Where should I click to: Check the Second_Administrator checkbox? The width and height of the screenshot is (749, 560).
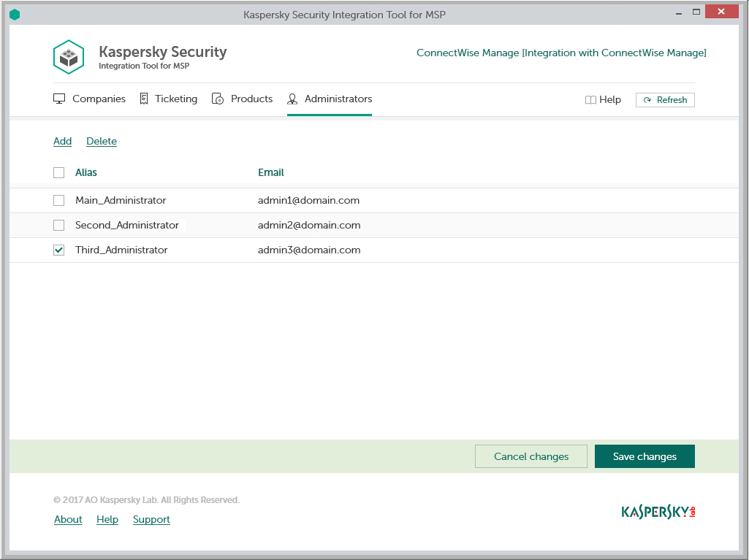click(59, 225)
